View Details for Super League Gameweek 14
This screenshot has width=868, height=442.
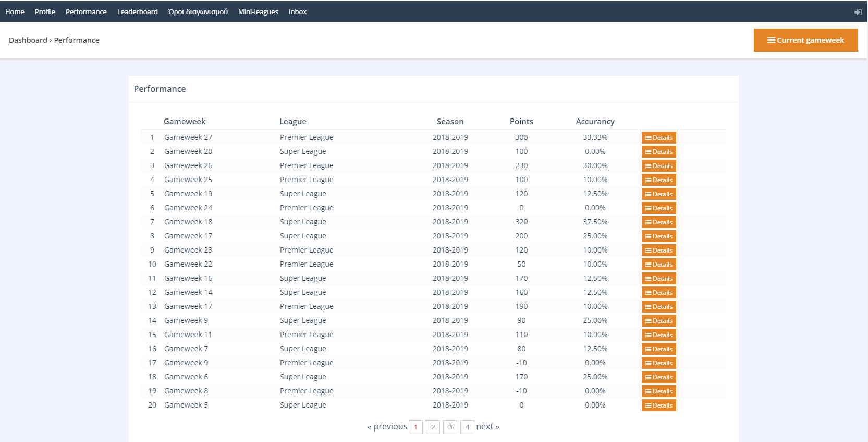[658, 293]
